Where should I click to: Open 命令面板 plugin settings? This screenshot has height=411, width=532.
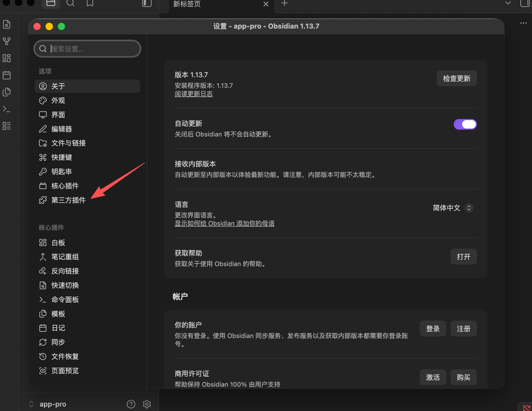87,300
